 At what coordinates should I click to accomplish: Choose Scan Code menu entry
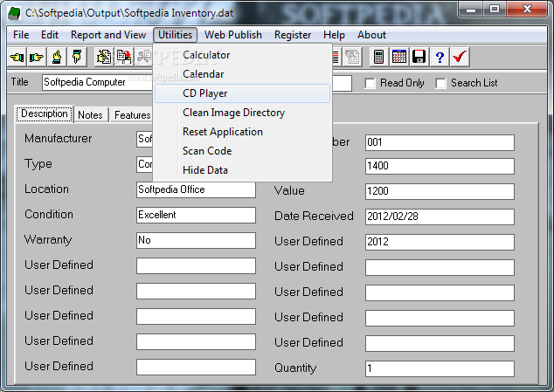[242, 151]
